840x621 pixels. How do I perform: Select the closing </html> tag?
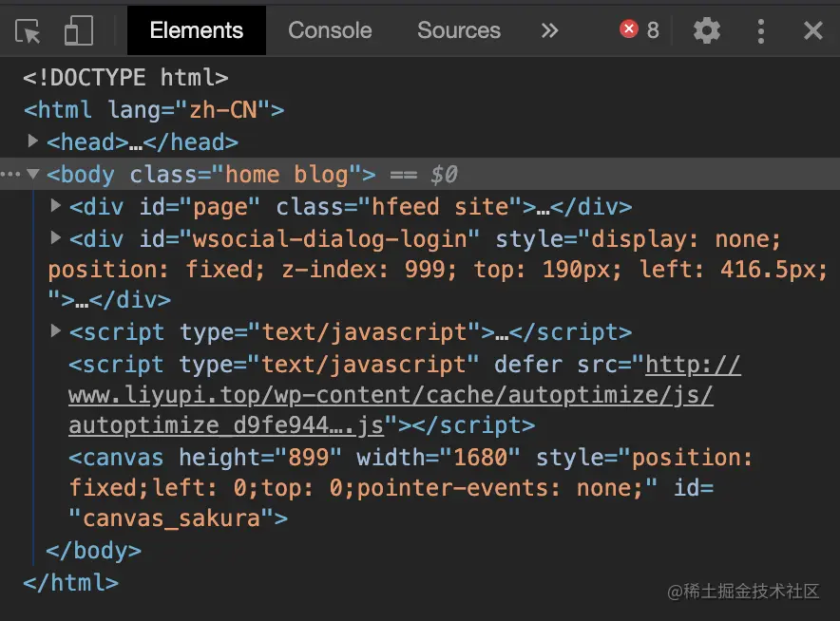tap(70, 582)
